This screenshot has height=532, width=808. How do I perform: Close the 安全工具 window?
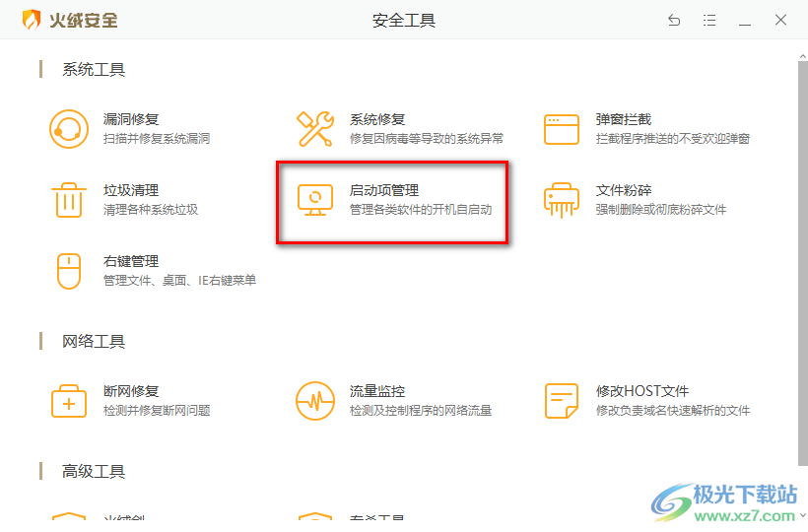tap(780, 20)
